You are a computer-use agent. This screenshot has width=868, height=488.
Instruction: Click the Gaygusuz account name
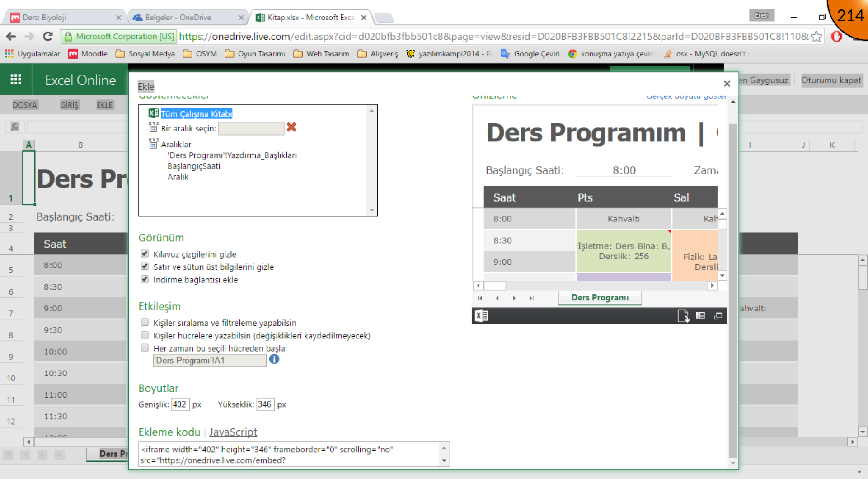tap(765, 80)
